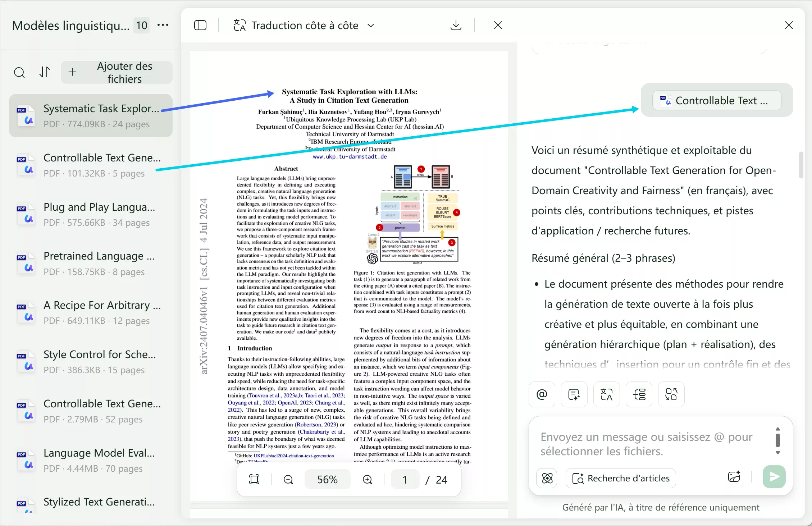
Task: Open the AI summary notes icon
Action: [x=574, y=394]
